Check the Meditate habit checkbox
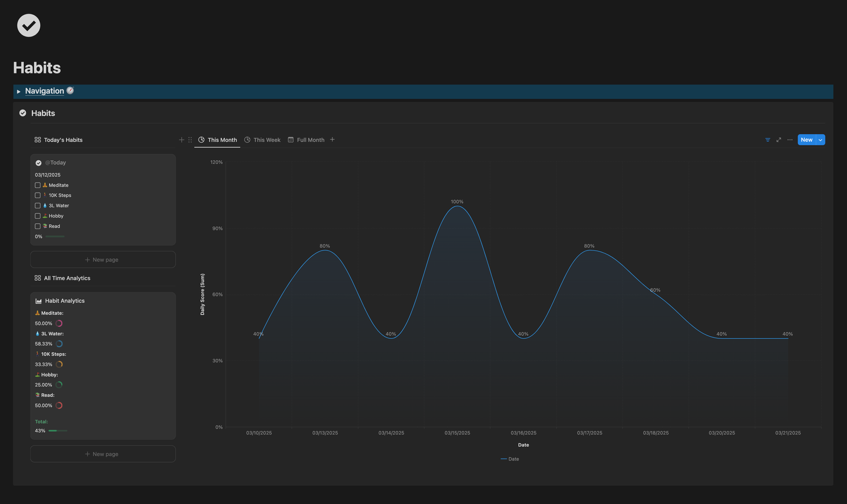 click(x=38, y=185)
